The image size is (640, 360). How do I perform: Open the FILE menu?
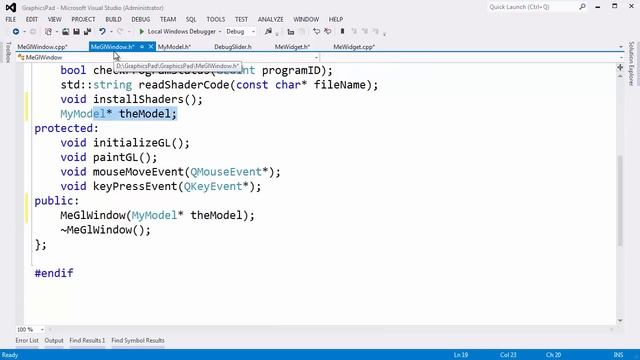[x=11, y=19]
